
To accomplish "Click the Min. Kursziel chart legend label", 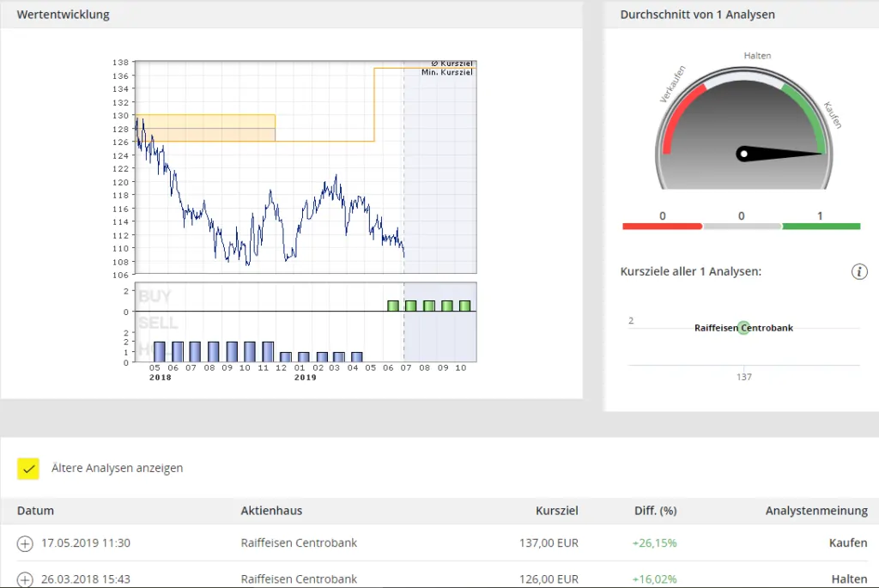I will (447, 72).
